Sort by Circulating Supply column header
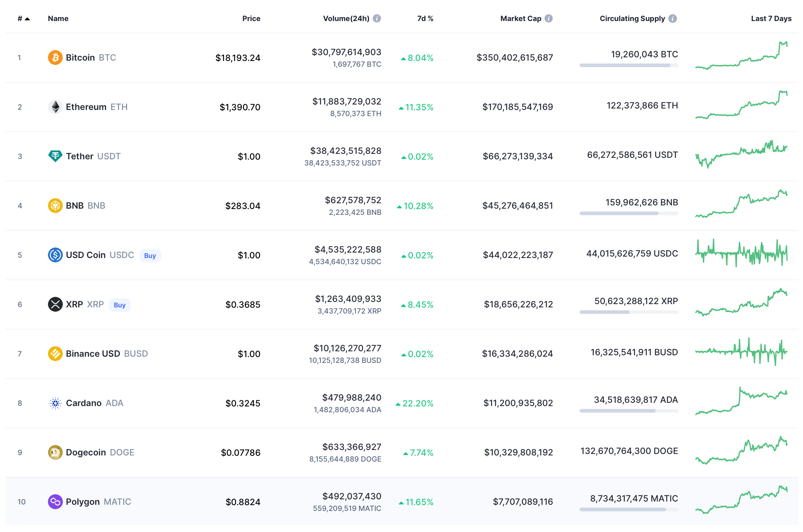This screenshot has height=532, width=803. pos(632,19)
